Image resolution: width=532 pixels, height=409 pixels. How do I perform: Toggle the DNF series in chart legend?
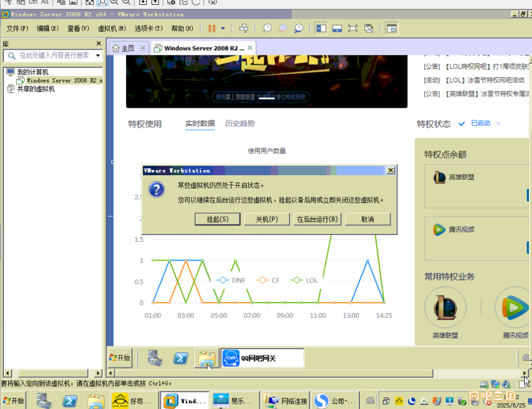(x=231, y=280)
